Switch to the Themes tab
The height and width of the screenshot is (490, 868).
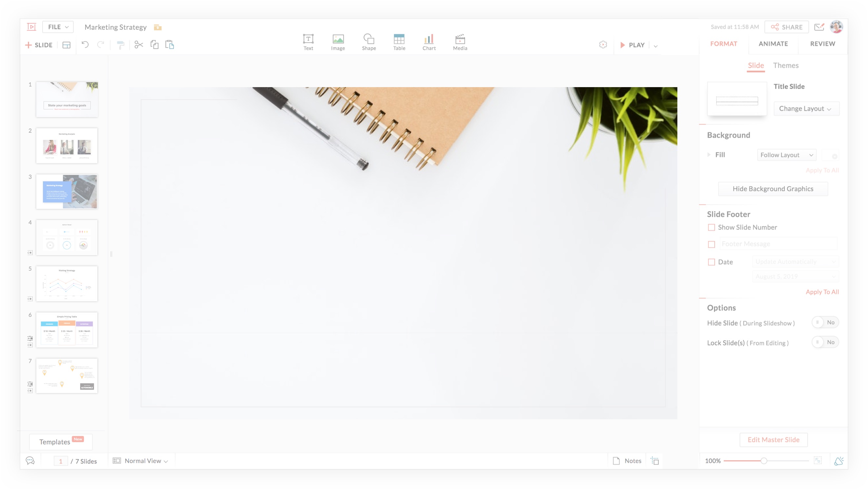click(786, 65)
